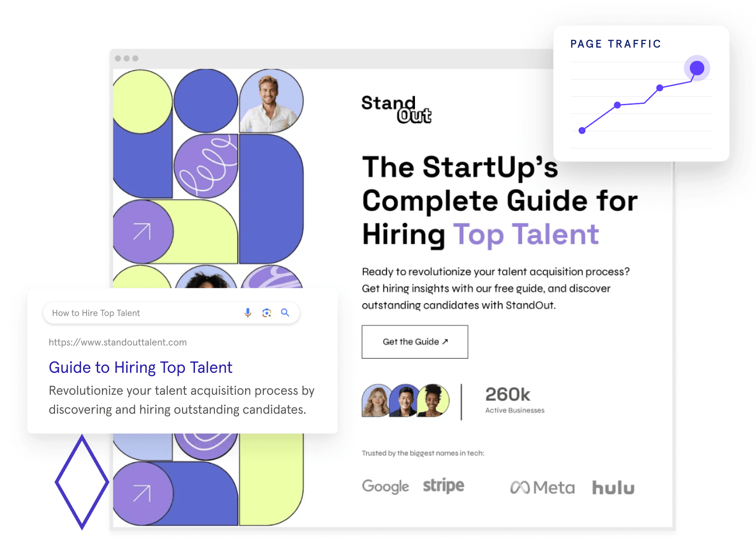Click the camera lens image search icon

[x=267, y=313]
